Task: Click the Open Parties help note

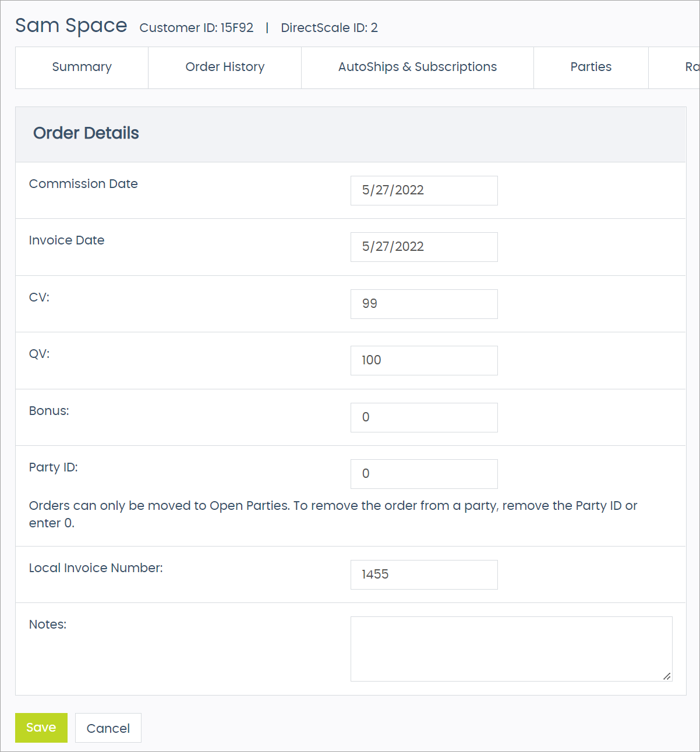Action: [333, 515]
